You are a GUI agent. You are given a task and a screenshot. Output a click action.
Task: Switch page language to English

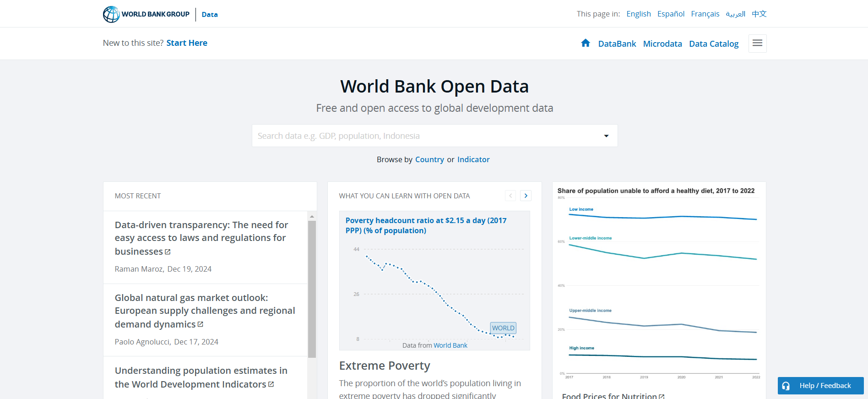tap(639, 14)
